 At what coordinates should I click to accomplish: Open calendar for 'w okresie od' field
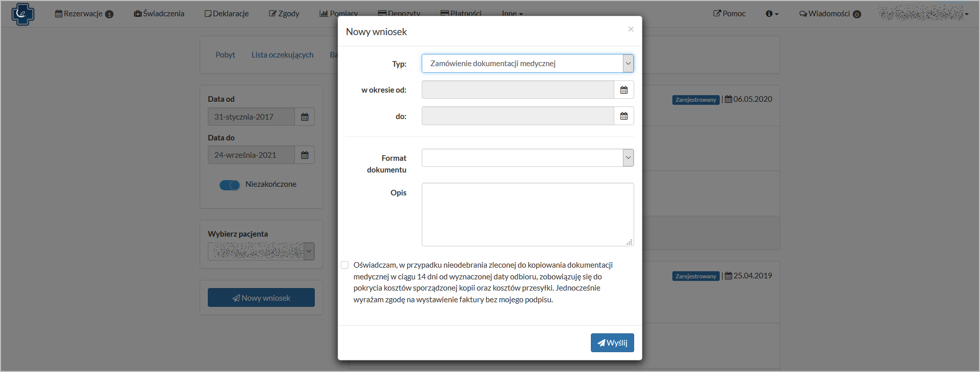tap(623, 90)
